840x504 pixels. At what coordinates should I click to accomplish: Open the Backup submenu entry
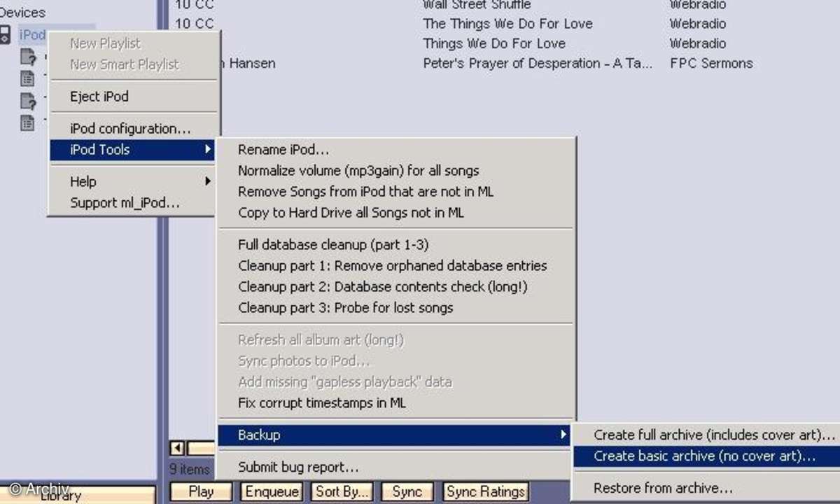395,435
